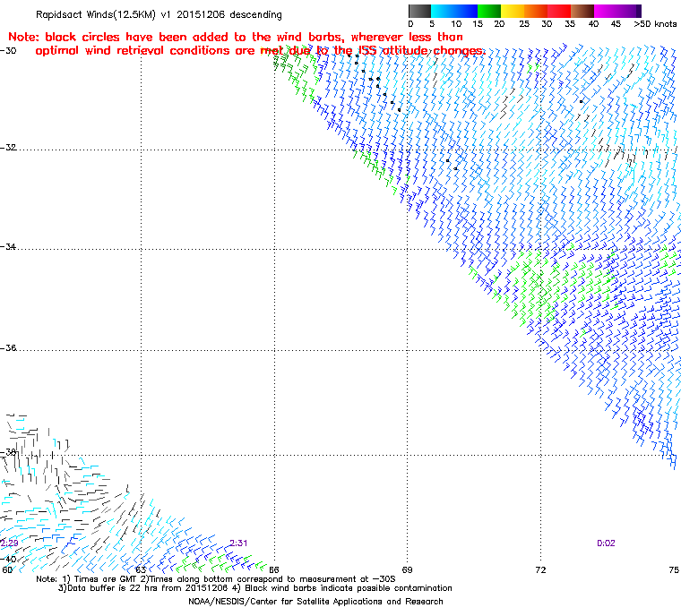Click the '0' legend scale label
This screenshot has height=616, width=681.
411,24
